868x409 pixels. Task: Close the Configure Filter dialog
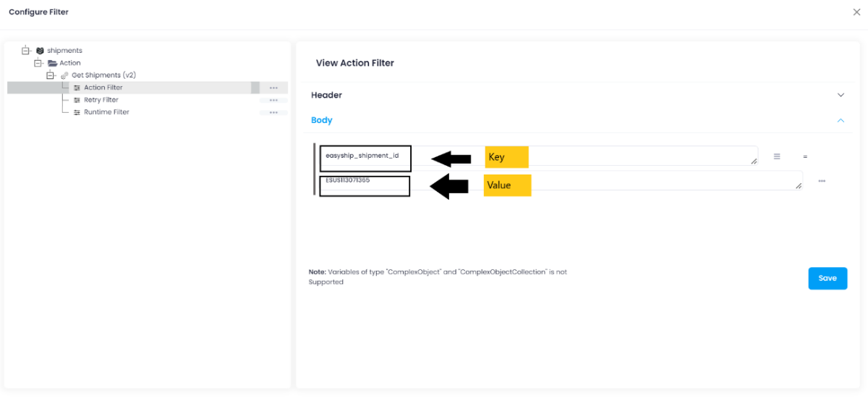tap(857, 12)
